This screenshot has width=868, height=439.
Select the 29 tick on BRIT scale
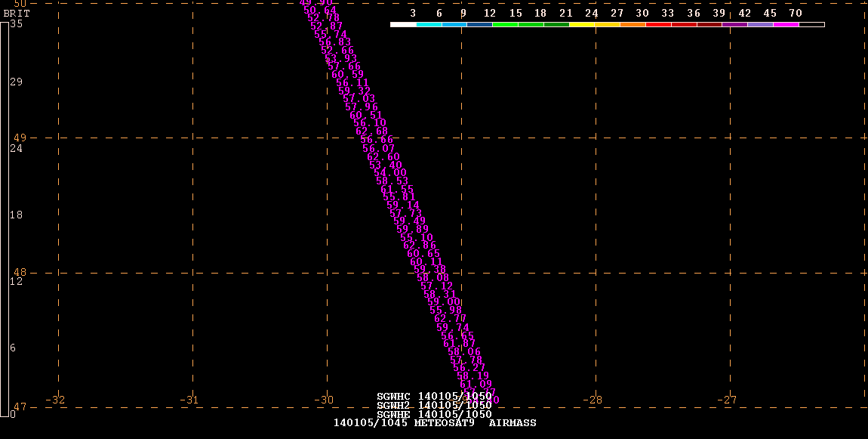[x=16, y=82]
